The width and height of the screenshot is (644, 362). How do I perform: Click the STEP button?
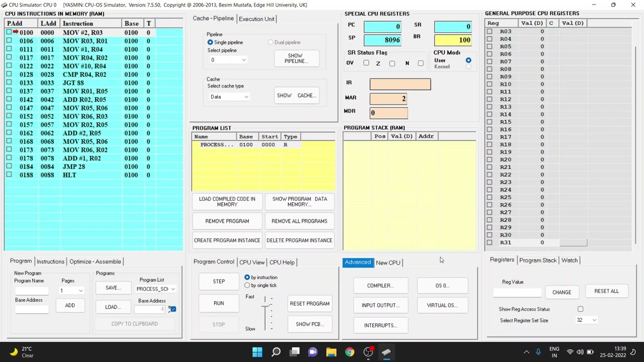click(x=219, y=282)
